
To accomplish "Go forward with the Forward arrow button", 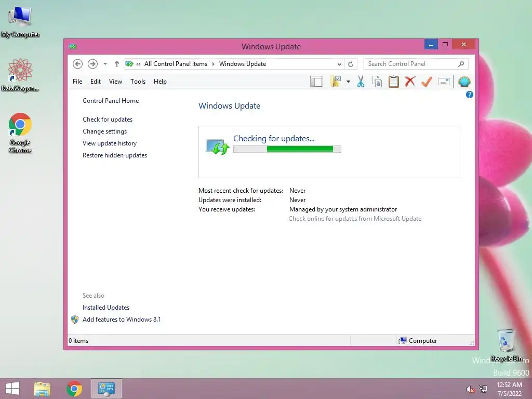I will pyautogui.click(x=92, y=64).
